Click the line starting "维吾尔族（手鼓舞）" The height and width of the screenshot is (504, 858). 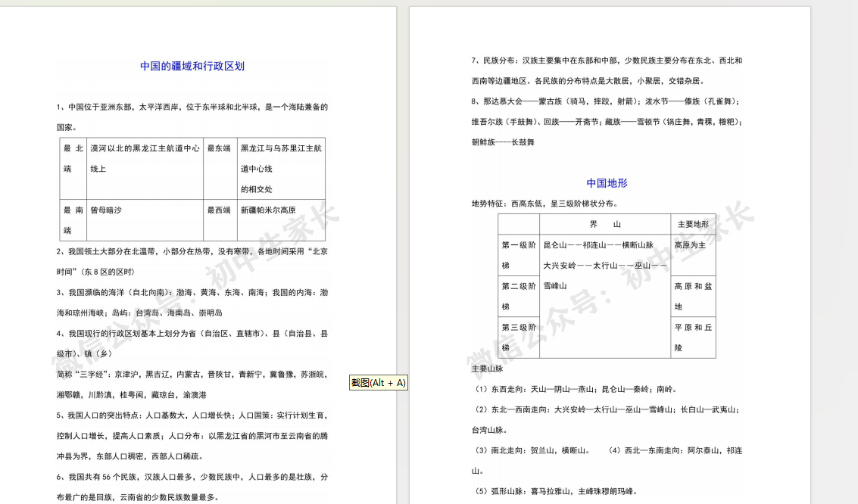tap(607, 121)
